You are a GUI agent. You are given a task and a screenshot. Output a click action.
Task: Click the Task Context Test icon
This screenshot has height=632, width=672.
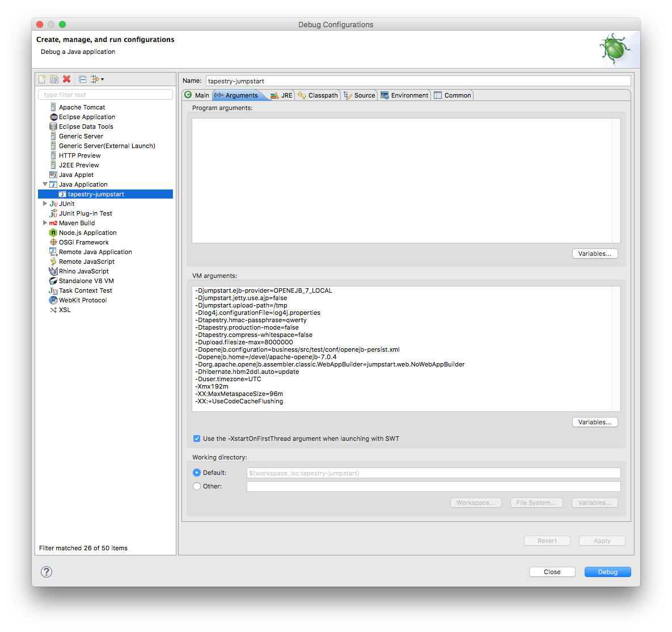[53, 290]
